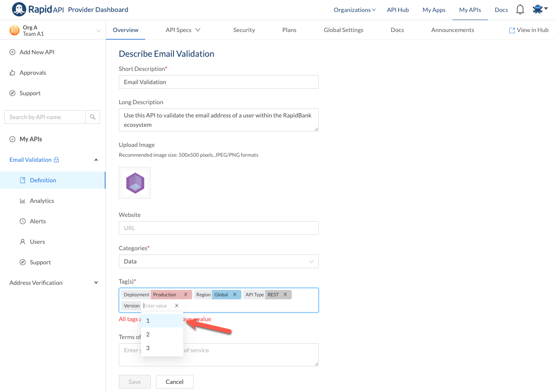The width and height of the screenshot is (555, 392).
Task: Open Address Verification in the sidebar
Action: [36, 283]
